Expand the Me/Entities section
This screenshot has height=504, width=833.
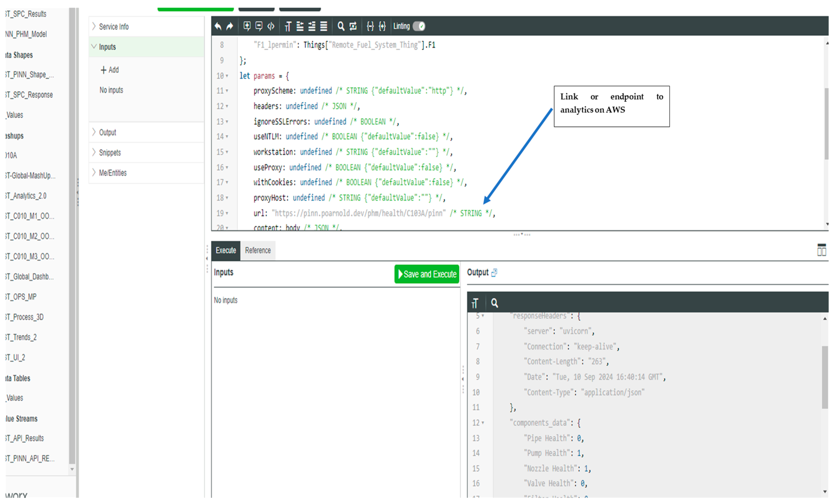tap(146, 173)
